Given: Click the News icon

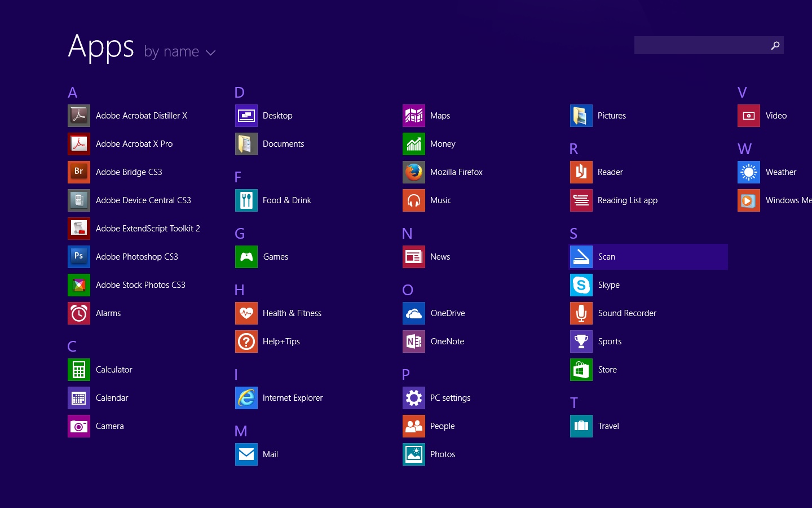Looking at the screenshot, I should 414,257.
